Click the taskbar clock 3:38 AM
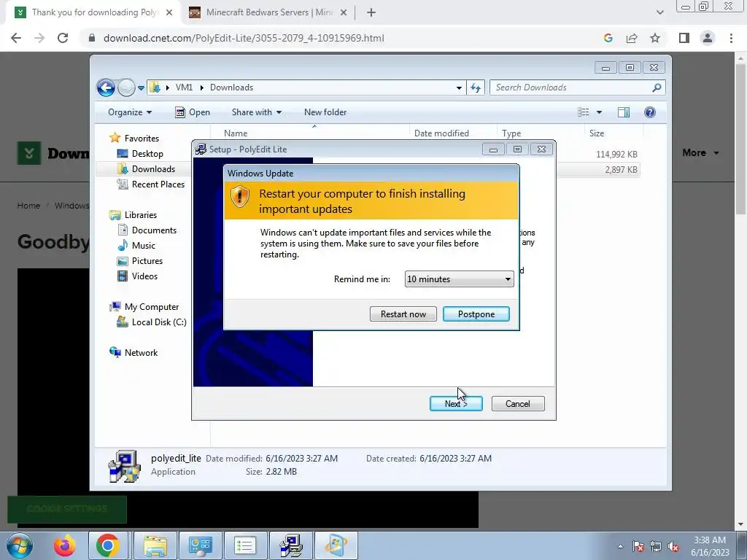 [710, 540]
